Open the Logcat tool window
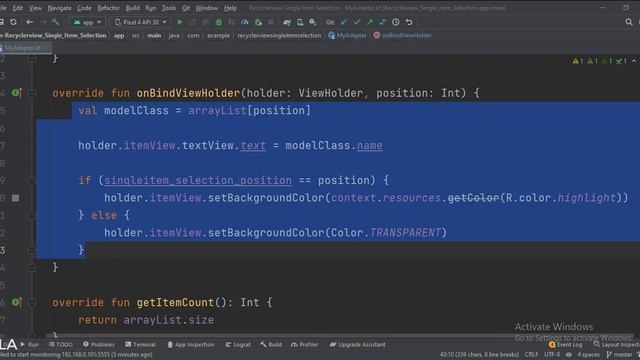Viewport: 640px width, 360px height. pos(238,344)
